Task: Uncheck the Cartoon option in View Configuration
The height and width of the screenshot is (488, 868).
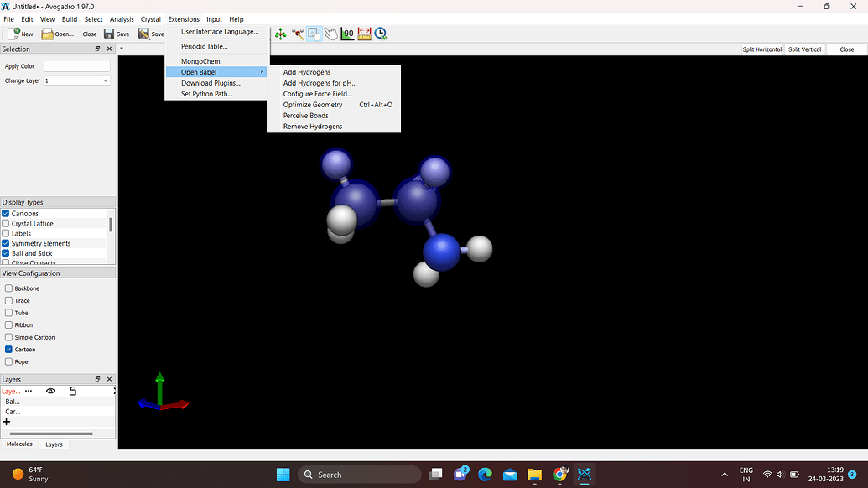Action: [9, 349]
